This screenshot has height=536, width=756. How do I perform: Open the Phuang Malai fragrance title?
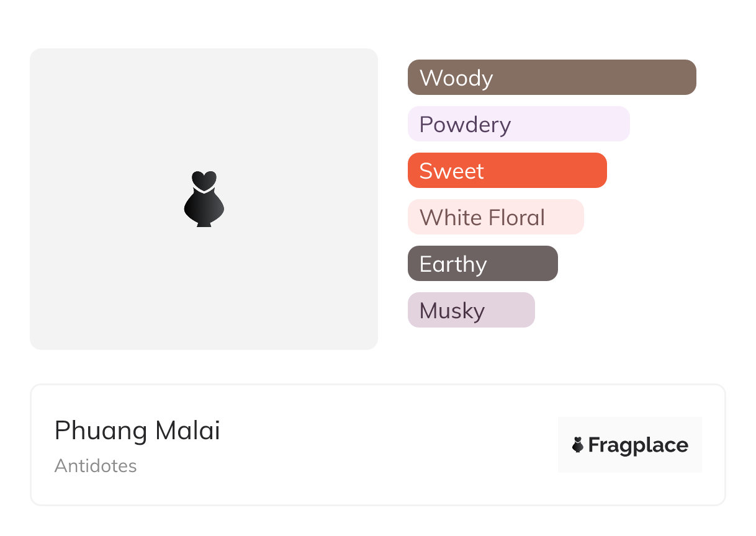pyautogui.click(x=137, y=431)
